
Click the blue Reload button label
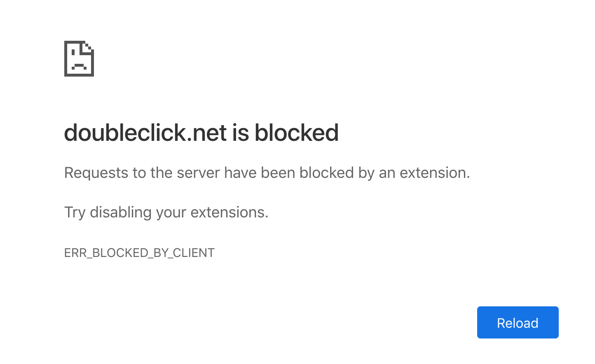(x=518, y=322)
